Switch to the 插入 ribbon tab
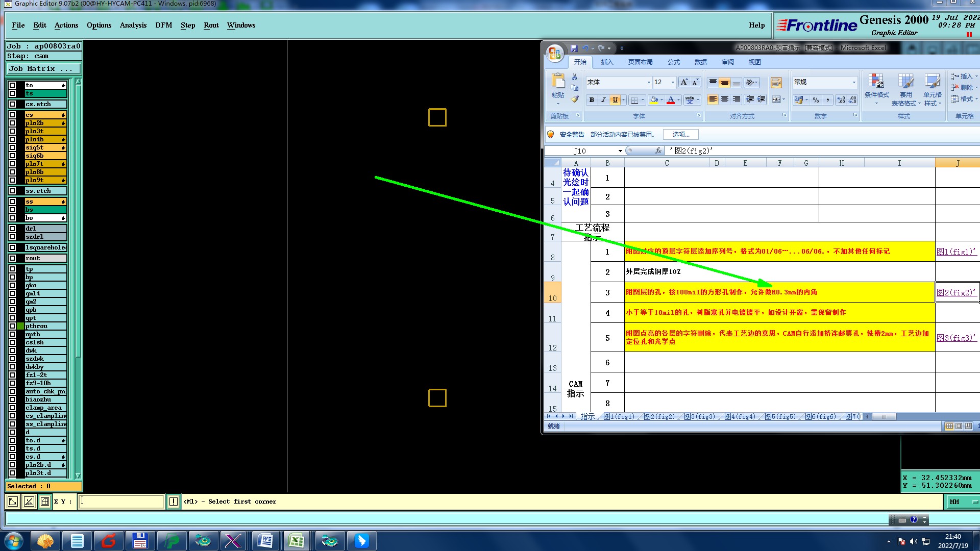Screen dimensions: 980x551 click(607, 62)
